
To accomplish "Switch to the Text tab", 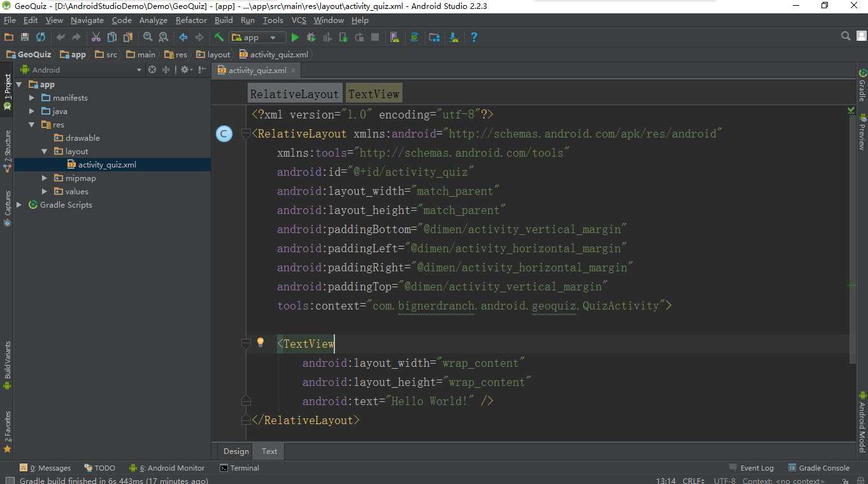I will click(x=269, y=451).
